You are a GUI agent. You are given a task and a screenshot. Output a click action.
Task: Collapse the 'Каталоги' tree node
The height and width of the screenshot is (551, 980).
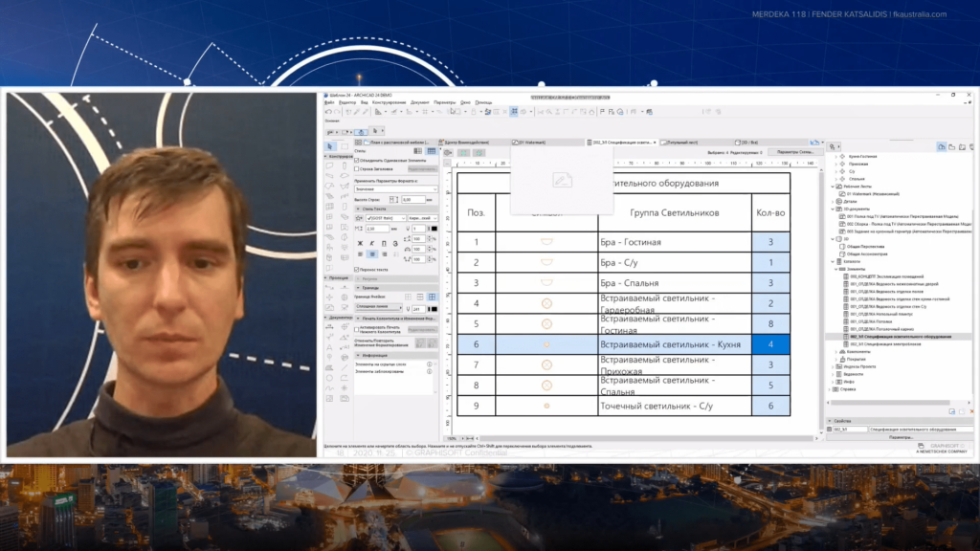832,261
